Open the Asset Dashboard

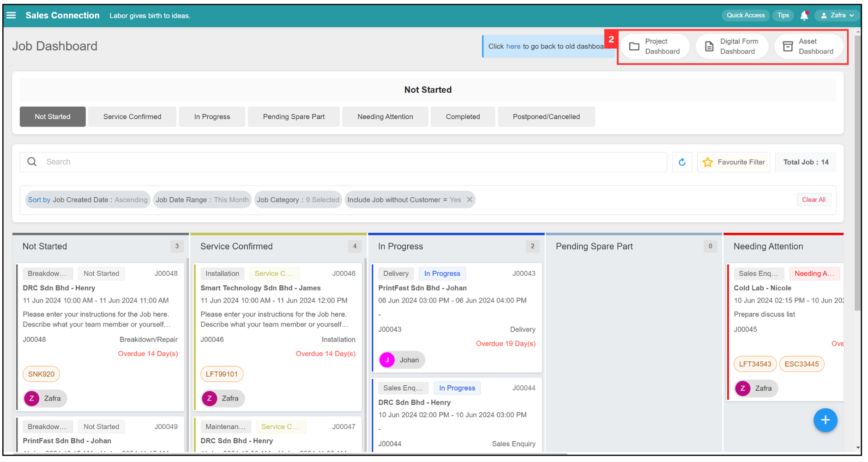point(808,46)
